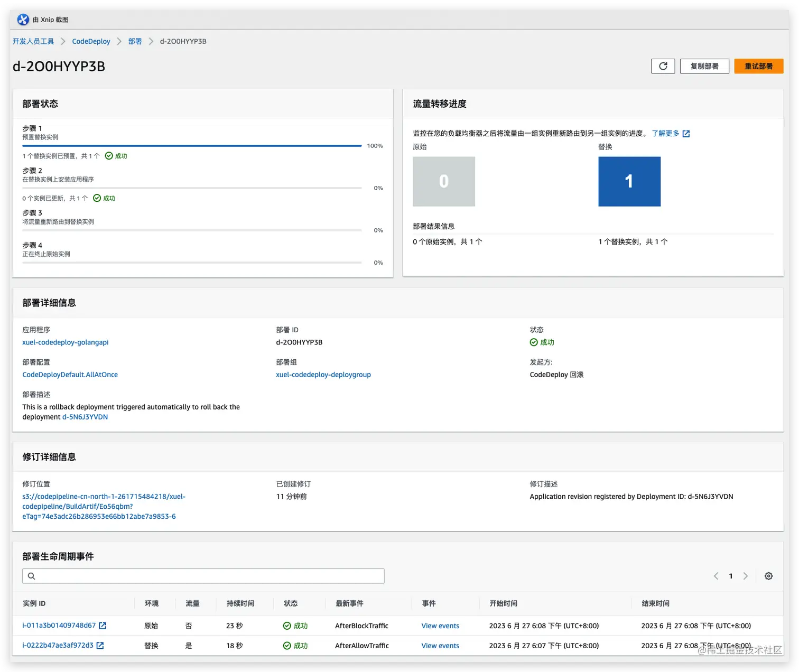This screenshot has width=799, height=672.
Task: Click the Xnip app logo icon
Action: pos(23,20)
